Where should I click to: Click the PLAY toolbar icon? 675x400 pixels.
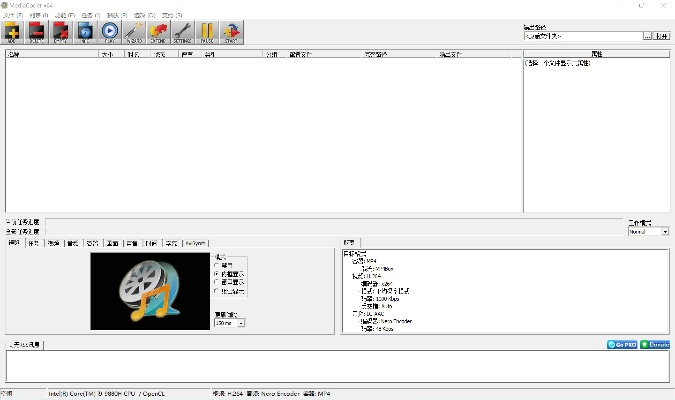(110, 34)
